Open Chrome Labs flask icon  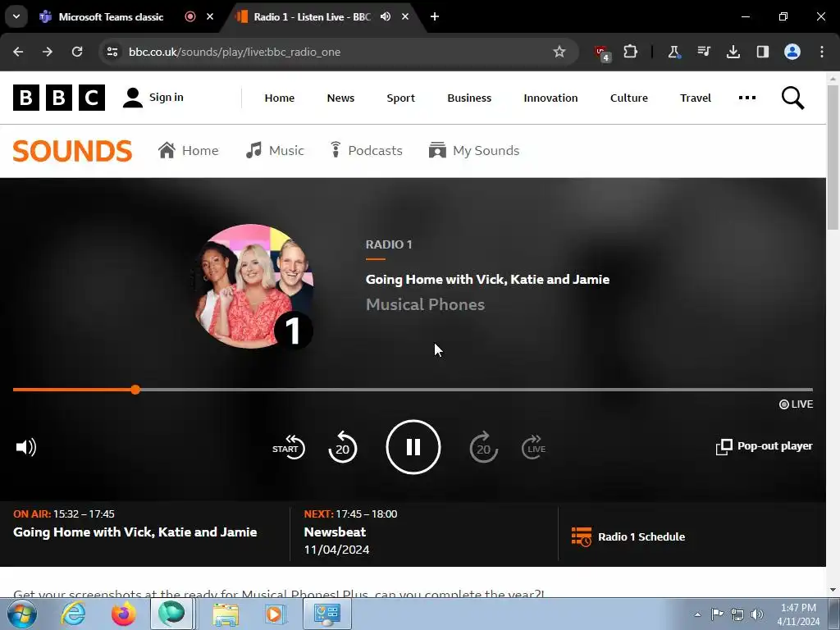pos(674,52)
